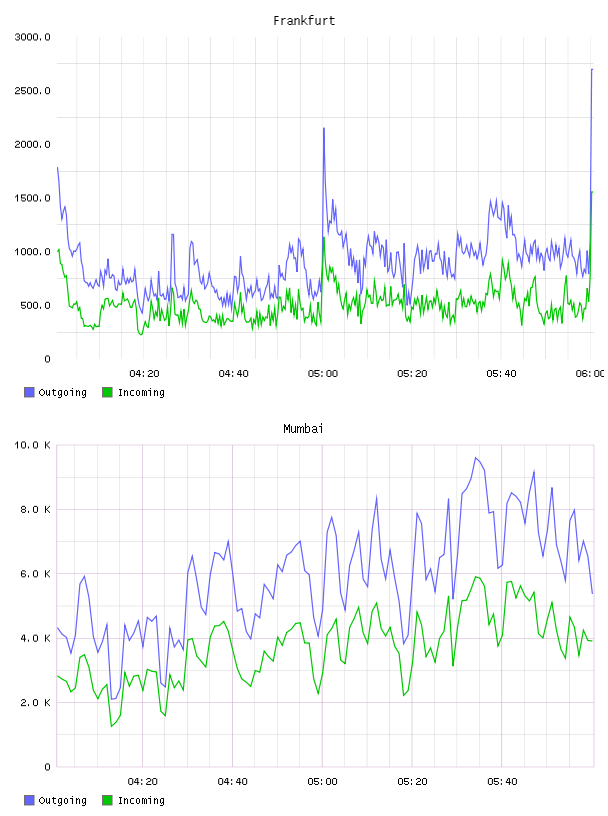
Task: Click the 05:40 label on the Frankfurt time axis
Action: click(x=501, y=374)
